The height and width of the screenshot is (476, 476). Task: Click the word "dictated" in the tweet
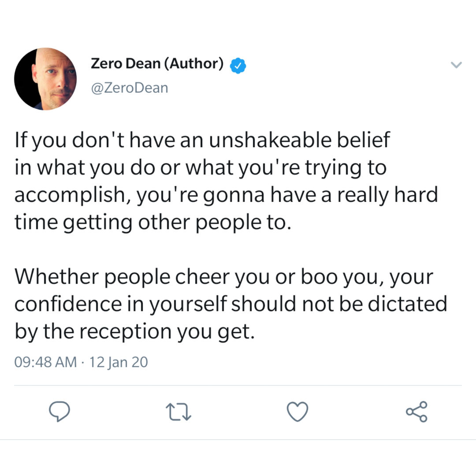[407, 304]
